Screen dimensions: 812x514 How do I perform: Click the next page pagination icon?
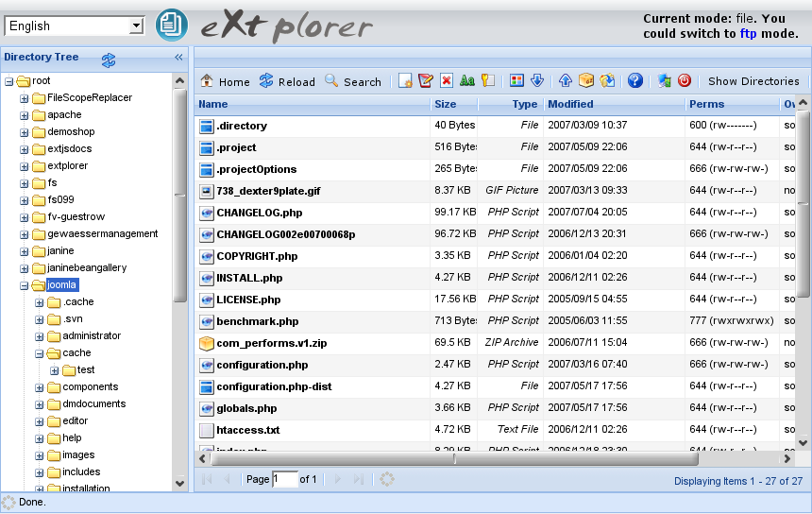point(338,479)
